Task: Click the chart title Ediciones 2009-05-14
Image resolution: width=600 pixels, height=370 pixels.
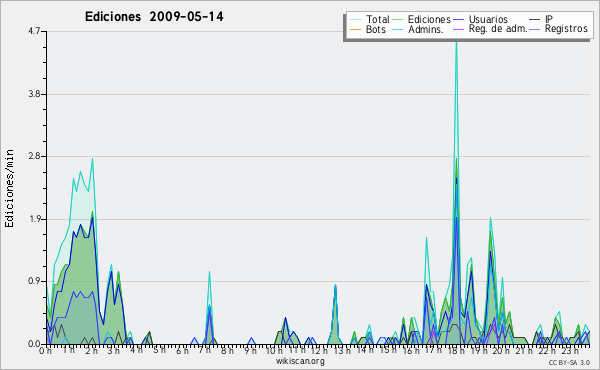Action: [154, 17]
